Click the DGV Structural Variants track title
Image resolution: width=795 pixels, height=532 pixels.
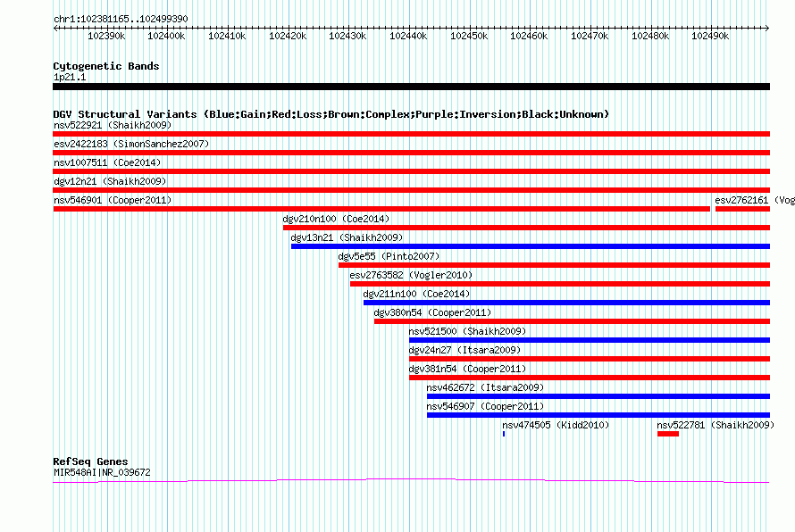331,114
